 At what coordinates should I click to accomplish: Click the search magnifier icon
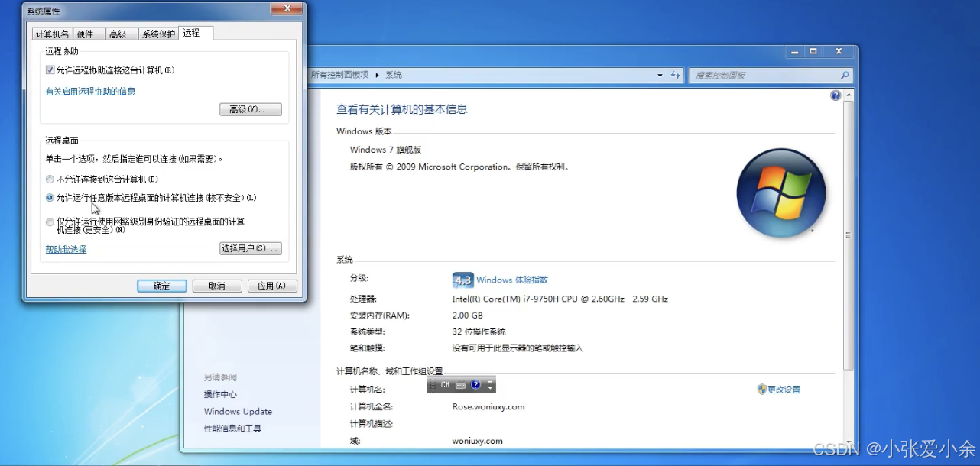845,75
